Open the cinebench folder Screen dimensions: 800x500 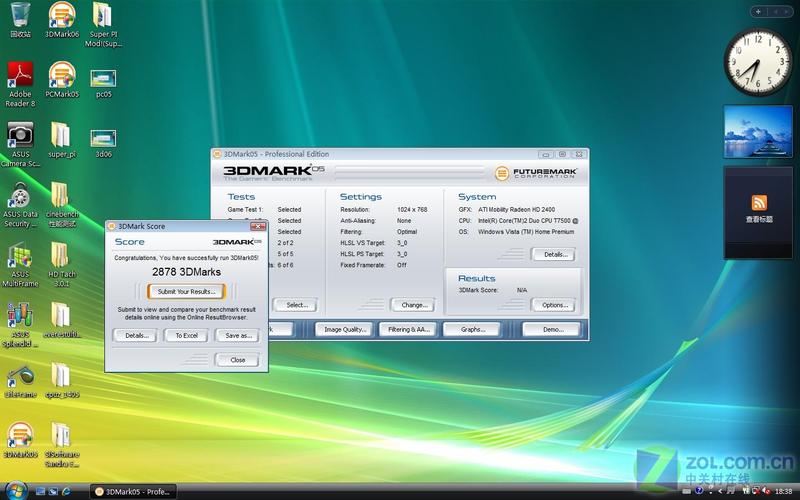(x=62, y=205)
